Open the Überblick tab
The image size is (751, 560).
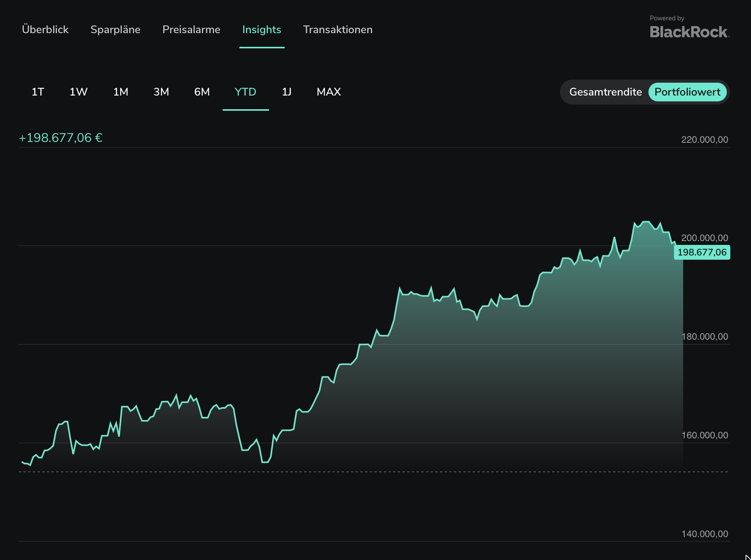pyautogui.click(x=45, y=30)
